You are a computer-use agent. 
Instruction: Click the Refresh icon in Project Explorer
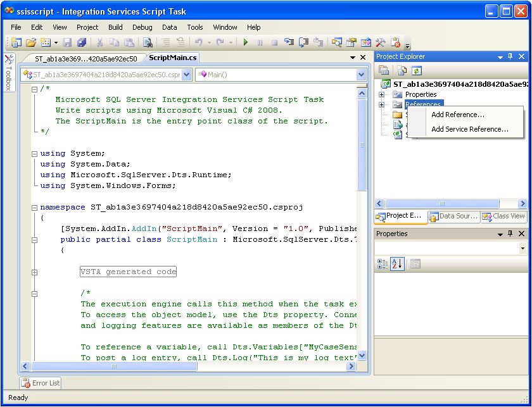[416, 70]
